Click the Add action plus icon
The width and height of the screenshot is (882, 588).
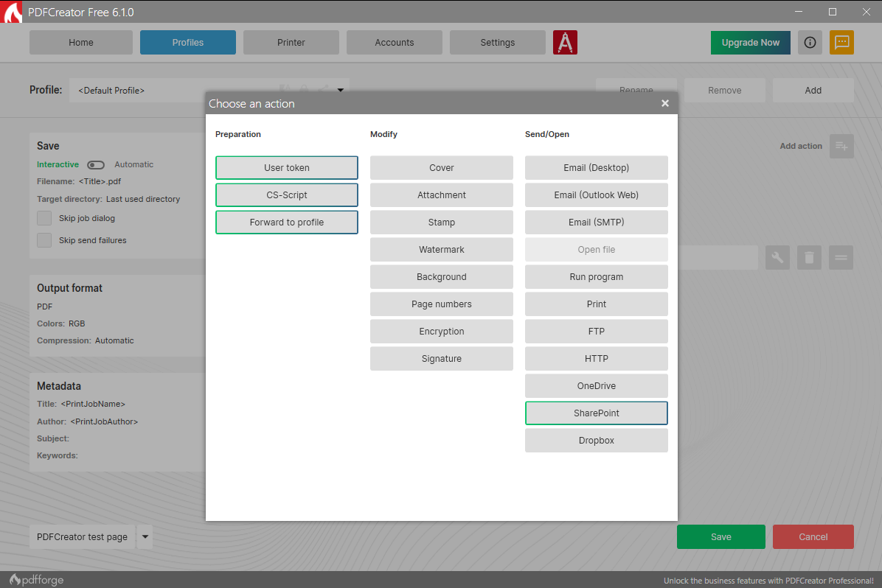pyautogui.click(x=841, y=146)
